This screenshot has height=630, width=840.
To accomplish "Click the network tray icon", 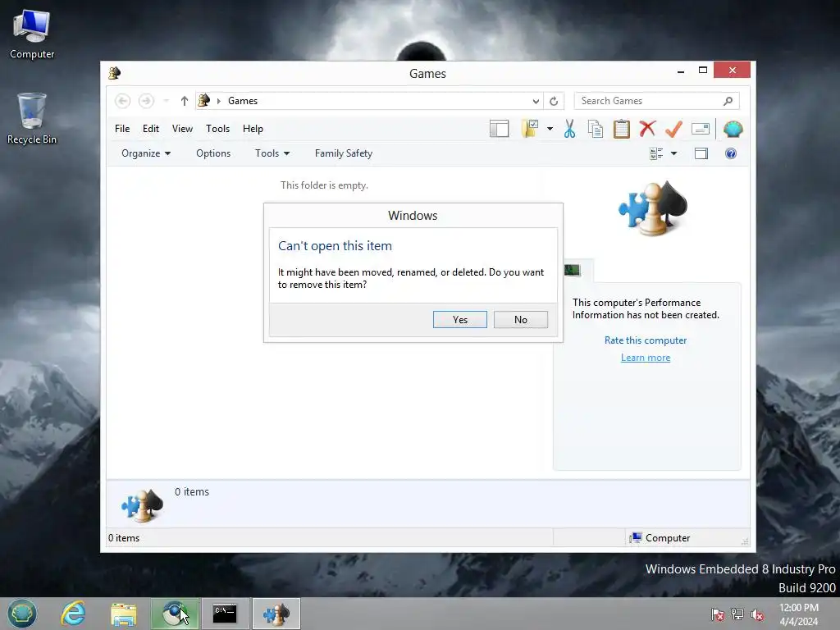I will pyautogui.click(x=737, y=614).
